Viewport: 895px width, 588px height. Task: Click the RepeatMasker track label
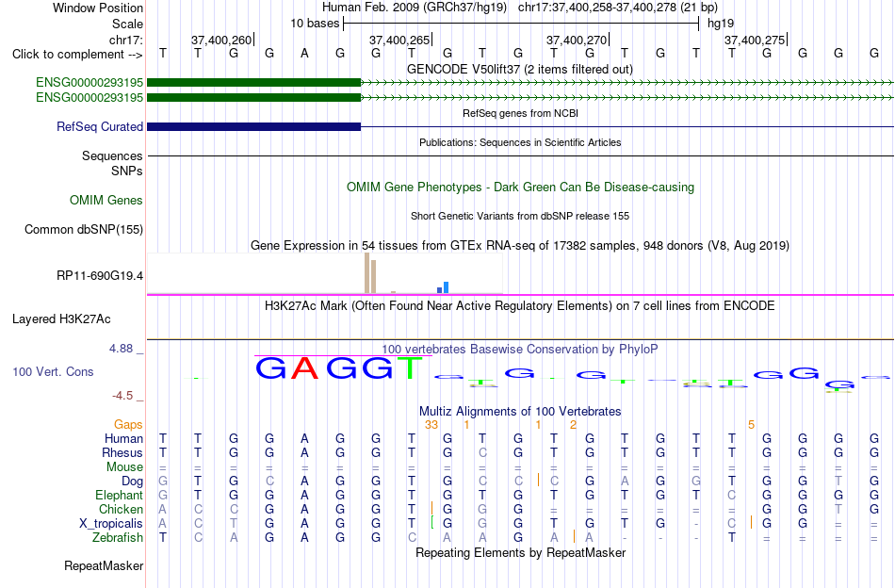104,565
